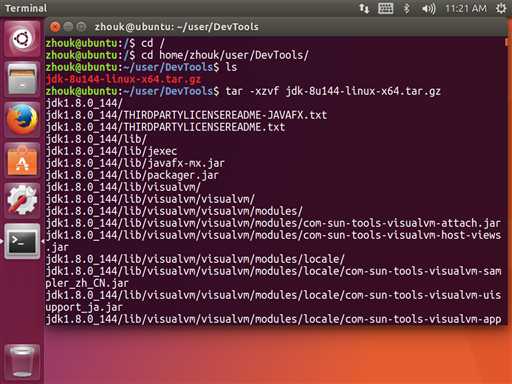
Task: Click the visualvm/modules/locale/ directory line
Action: coord(195,259)
